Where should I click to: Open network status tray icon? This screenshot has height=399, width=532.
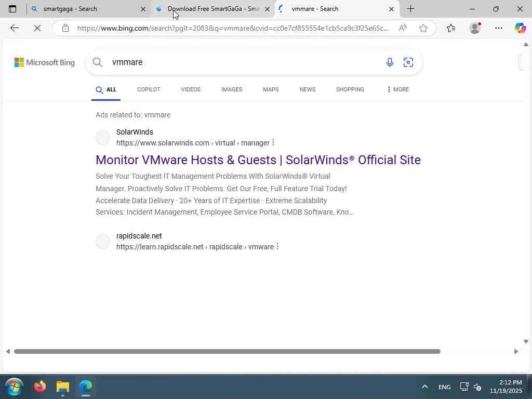pos(464,387)
